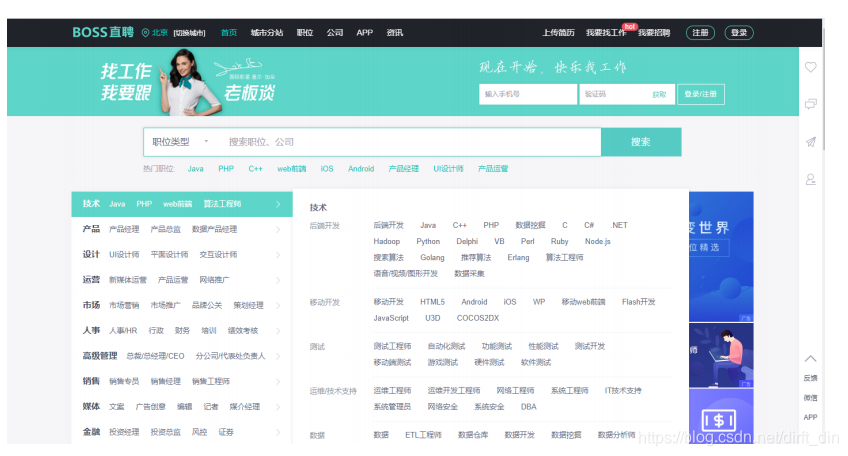Image resolution: width=848 pixels, height=456 pixels.
Task: Expand the 设计 category chevron
Action: pos(278,255)
